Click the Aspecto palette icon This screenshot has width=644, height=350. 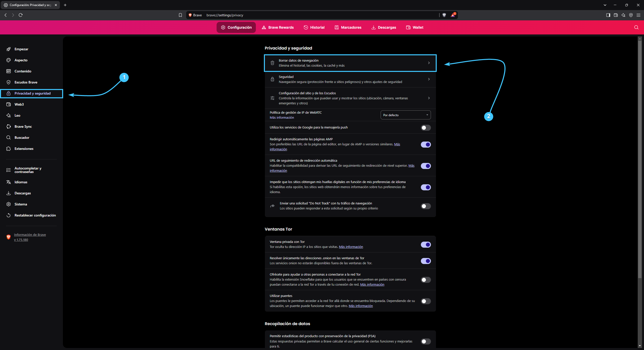pyautogui.click(x=9, y=60)
